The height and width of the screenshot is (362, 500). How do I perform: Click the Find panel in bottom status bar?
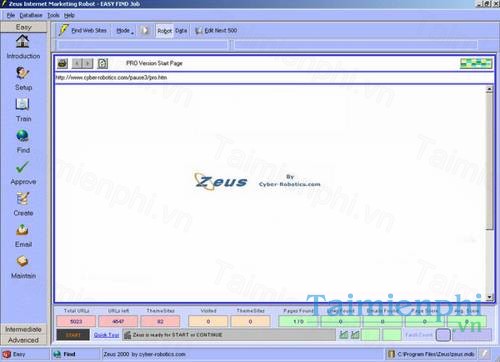tap(75, 354)
